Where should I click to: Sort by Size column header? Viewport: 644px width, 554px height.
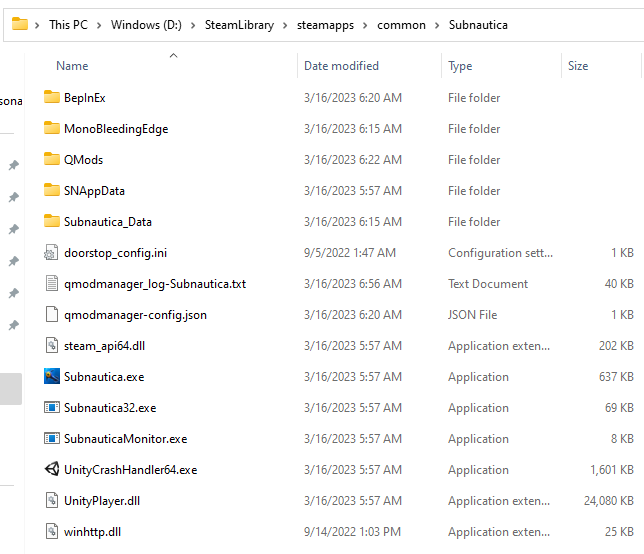click(578, 66)
